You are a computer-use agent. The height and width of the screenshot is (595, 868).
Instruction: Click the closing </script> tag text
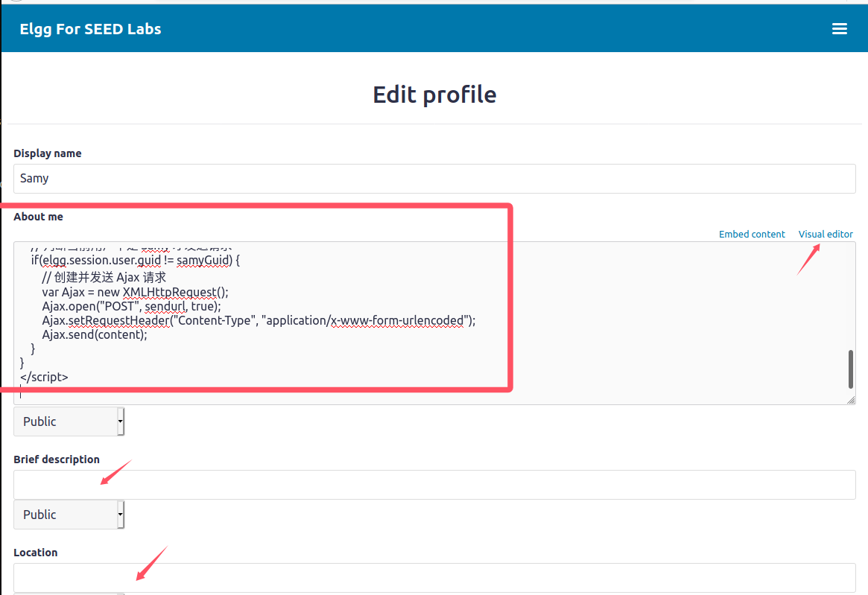tap(44, 377)
